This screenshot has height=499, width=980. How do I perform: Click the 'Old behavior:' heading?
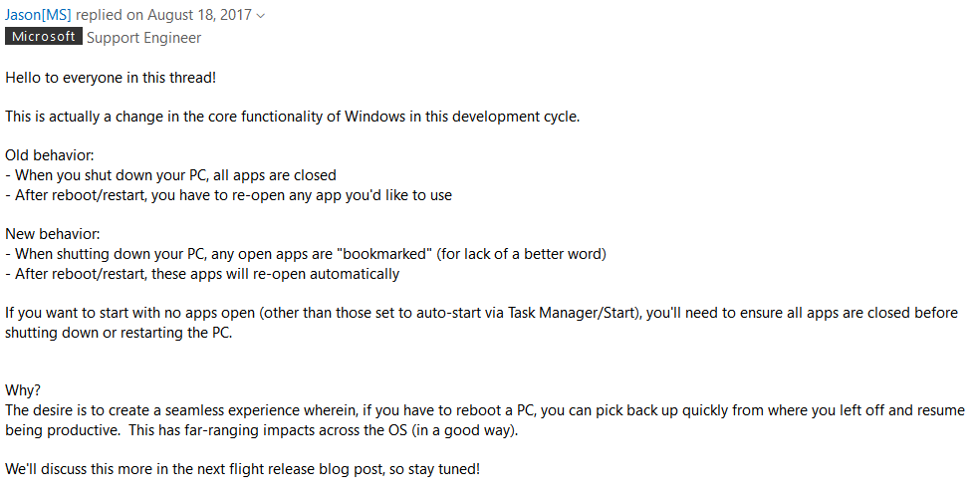point(50,155)
